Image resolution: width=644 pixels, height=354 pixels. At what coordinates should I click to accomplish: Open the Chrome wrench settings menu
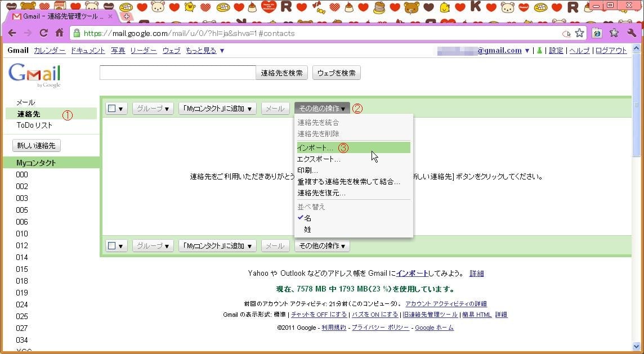click(x=631, y=33)
